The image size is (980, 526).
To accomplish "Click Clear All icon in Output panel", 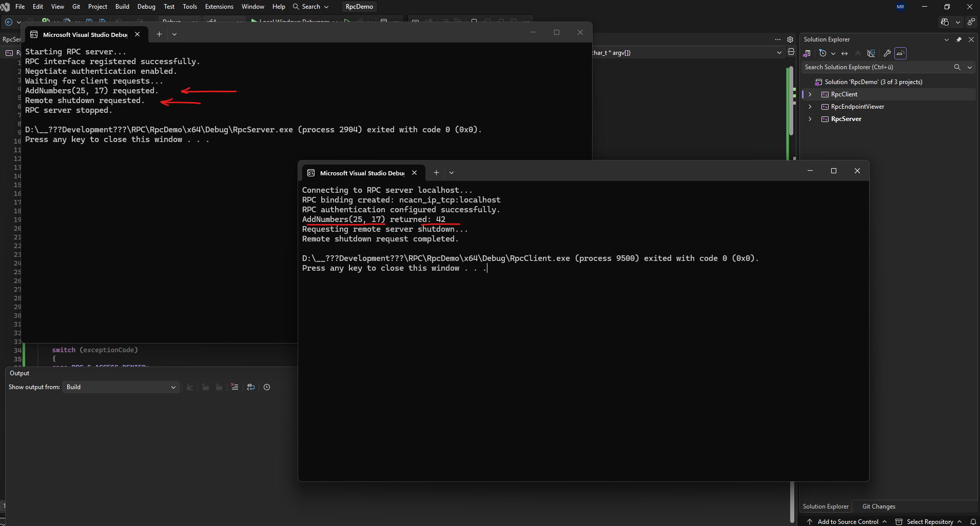I will click(234, 387).
